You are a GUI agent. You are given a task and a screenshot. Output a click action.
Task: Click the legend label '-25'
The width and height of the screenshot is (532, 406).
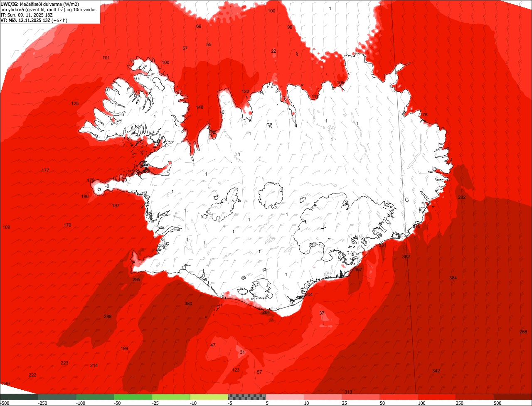click(x=155, y=403)
